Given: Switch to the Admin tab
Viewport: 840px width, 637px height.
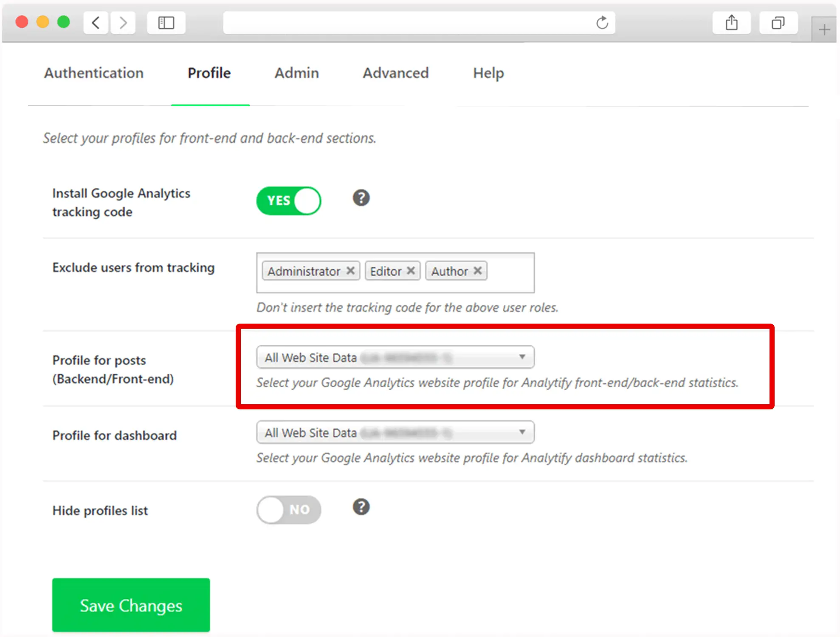Looking at the screenshot, I should [296, 73].
